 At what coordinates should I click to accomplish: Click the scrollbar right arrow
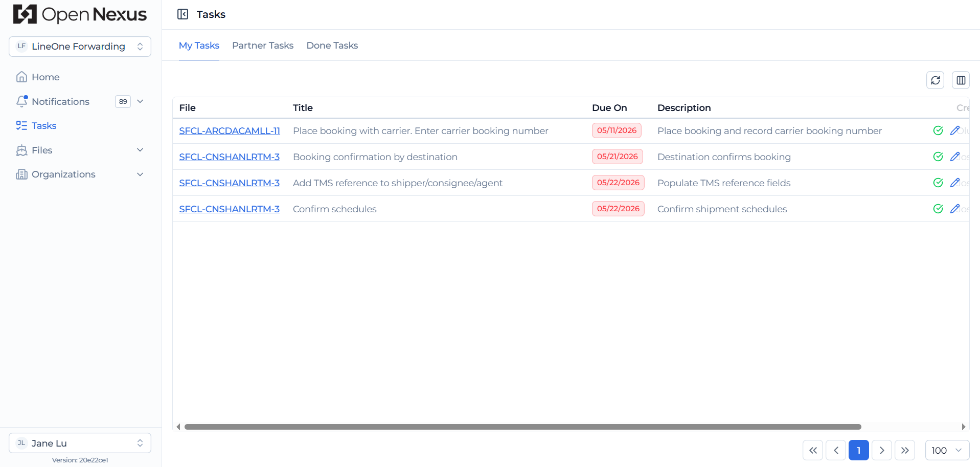click(964, 427)
